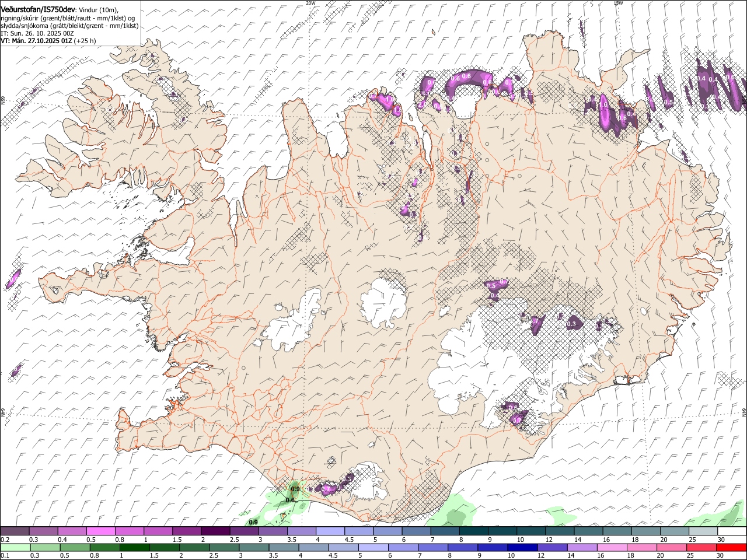The image size is (747, 560).
Task: Click the Veðurstofan/IS750dev title text
Action: point(38,9)
